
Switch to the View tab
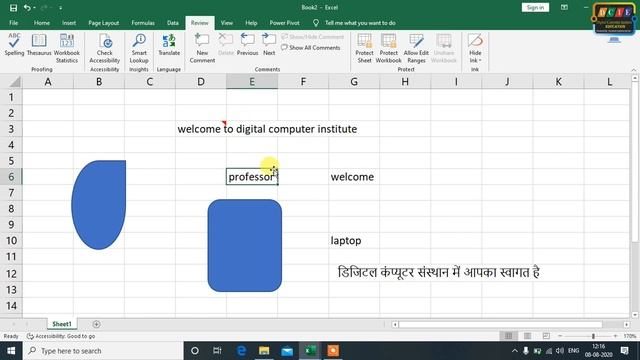coord(227,23)
